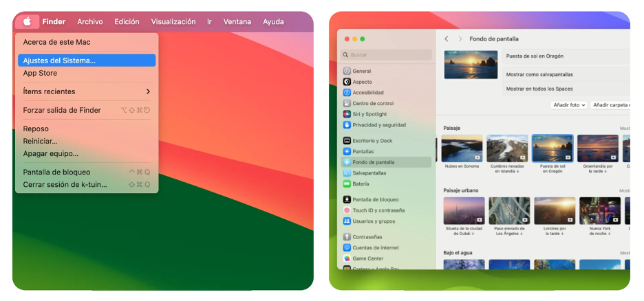Select Groenlandia por la tarde wallpaper

[598, 148]
